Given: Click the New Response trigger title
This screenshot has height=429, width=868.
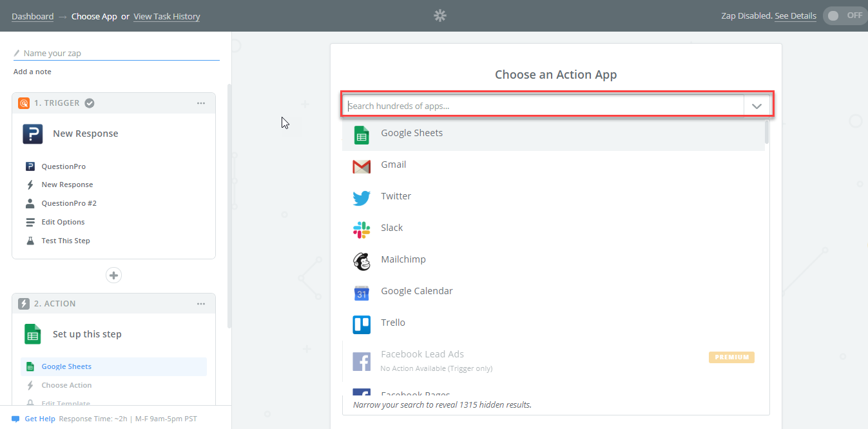Looking at the screenshot, I should [86, 134].
